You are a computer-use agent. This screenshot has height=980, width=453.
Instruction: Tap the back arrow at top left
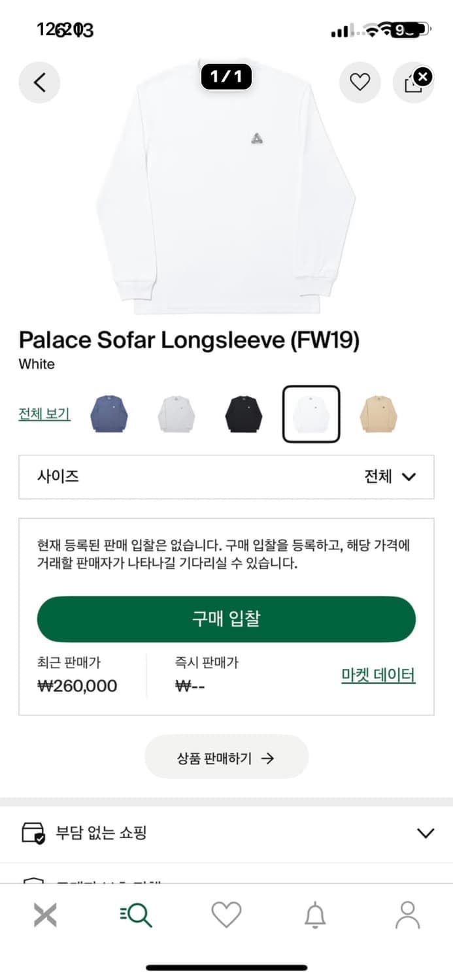point(39,82)
